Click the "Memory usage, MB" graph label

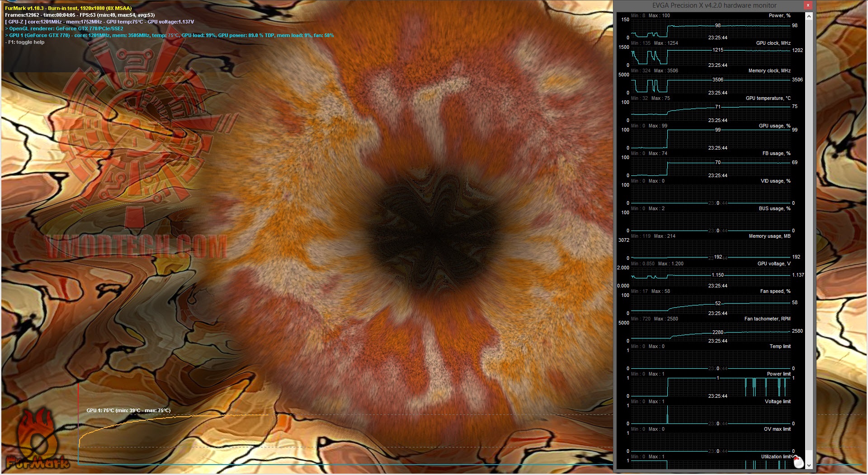tap(769, 236)
